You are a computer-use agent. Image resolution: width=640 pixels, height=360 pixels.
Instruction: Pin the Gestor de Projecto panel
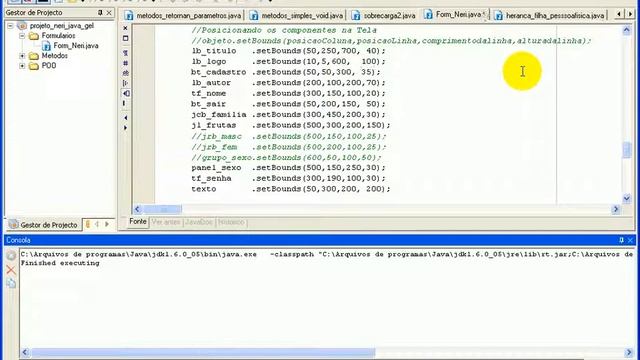pyautogui.click(x=100, y=13)
